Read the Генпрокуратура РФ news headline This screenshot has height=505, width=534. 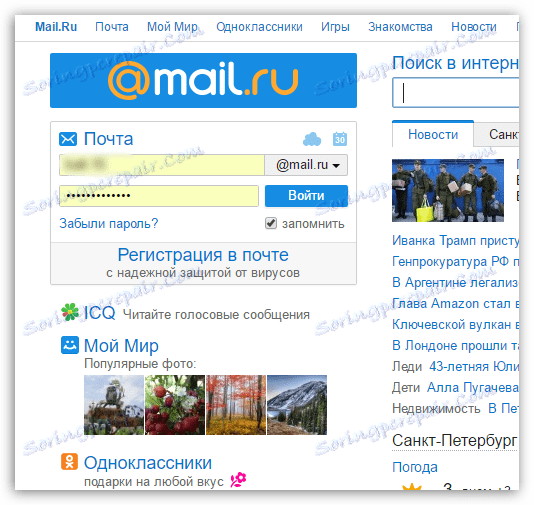[x=456, y=262]
